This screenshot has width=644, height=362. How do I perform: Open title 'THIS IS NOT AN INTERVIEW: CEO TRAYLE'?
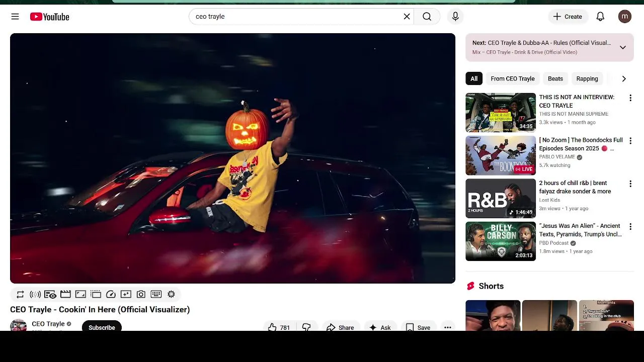click(x=577, y=101)
